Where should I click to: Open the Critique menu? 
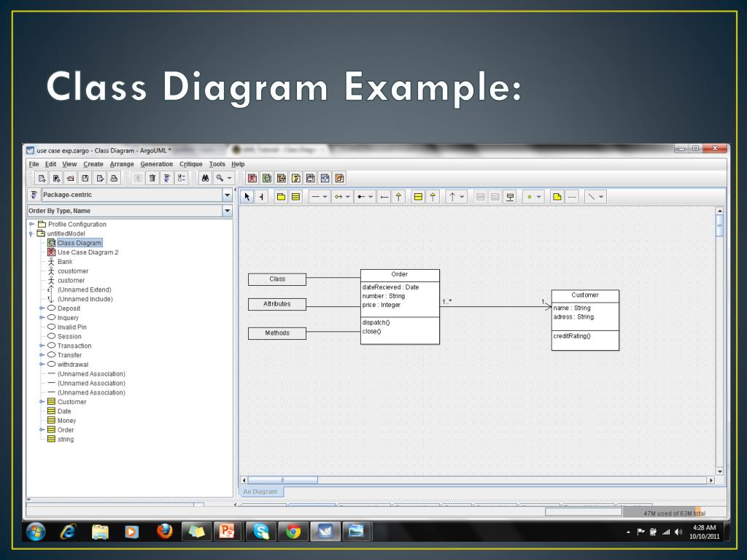190,164
